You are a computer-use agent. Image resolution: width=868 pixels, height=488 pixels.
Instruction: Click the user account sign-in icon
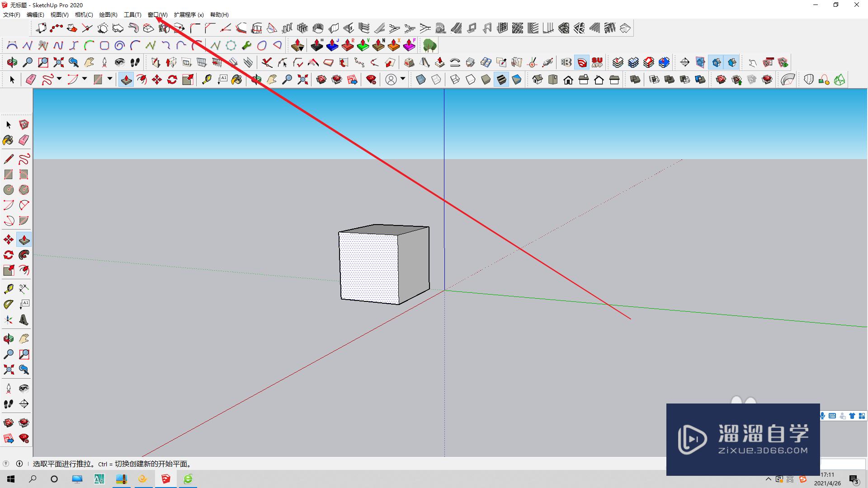pyautogui.click(x=391, y=80)
